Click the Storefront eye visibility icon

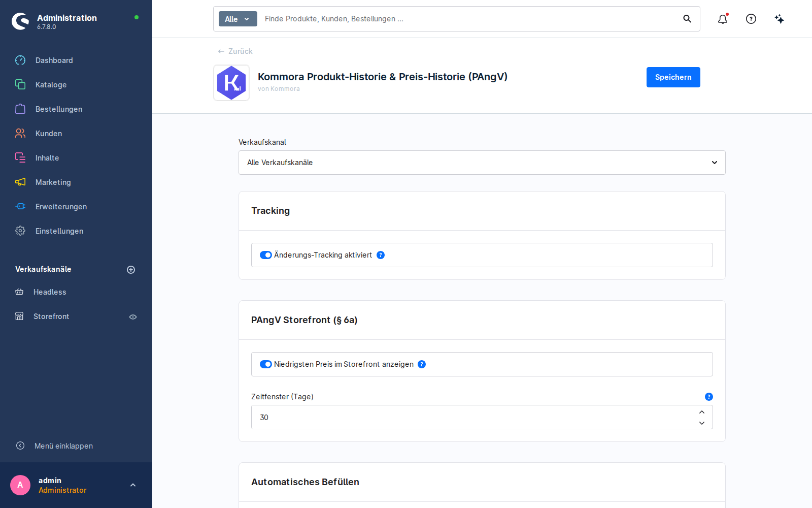click(x=133, y=317)
